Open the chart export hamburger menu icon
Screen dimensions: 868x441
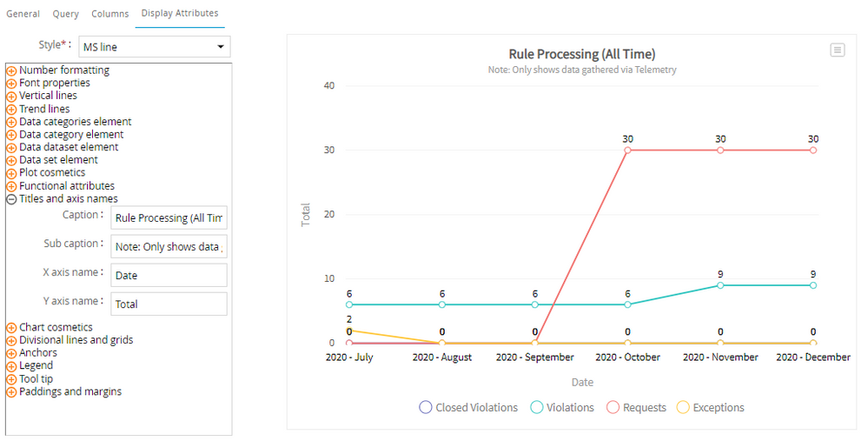(x=837, y=50)
